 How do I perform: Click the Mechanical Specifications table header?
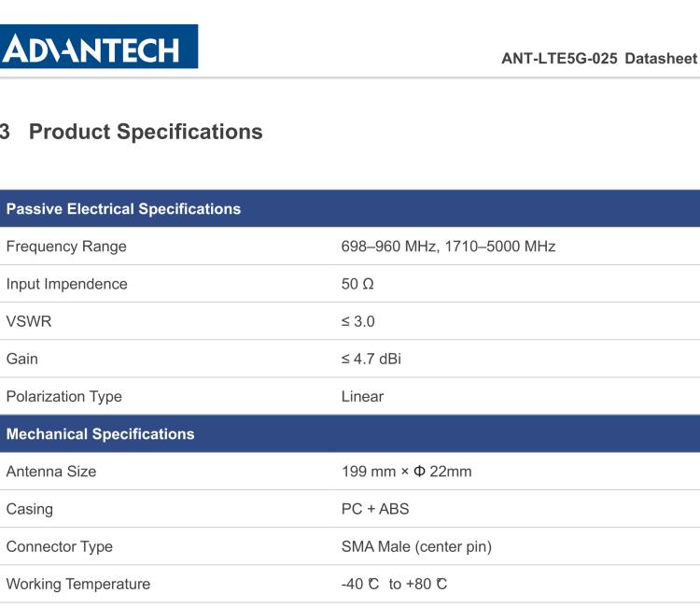tap(100, 434)
